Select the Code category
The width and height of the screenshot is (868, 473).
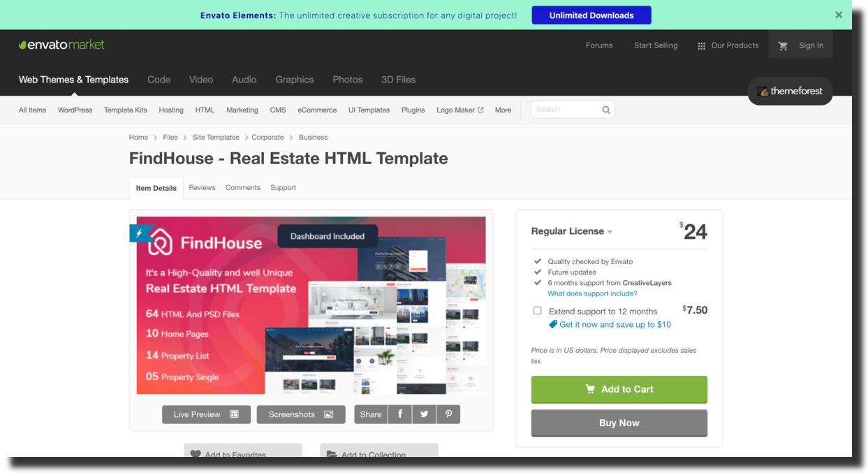pos(159,80)
